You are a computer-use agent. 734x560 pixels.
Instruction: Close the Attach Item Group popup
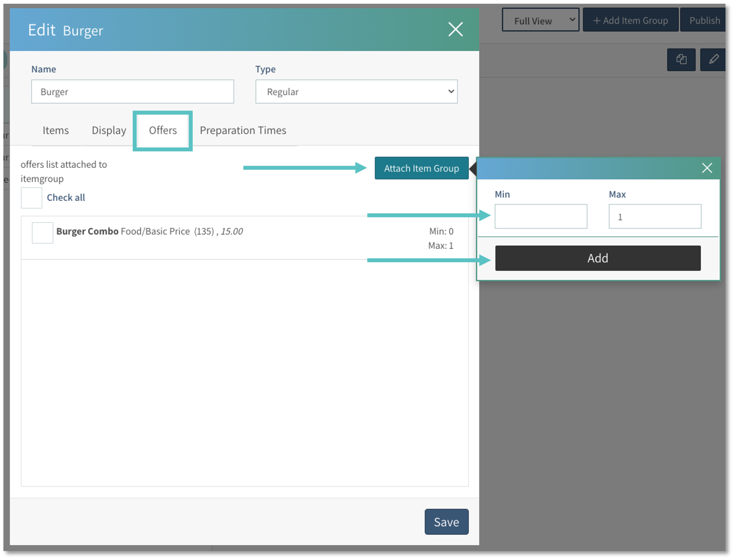click(x=707, y=168)
